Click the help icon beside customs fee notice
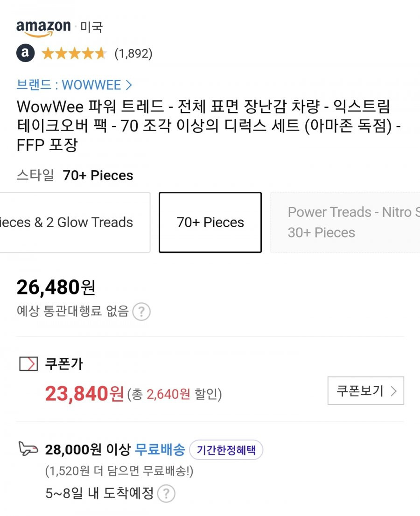The image size is (420, 516). (x=141, y=311)
